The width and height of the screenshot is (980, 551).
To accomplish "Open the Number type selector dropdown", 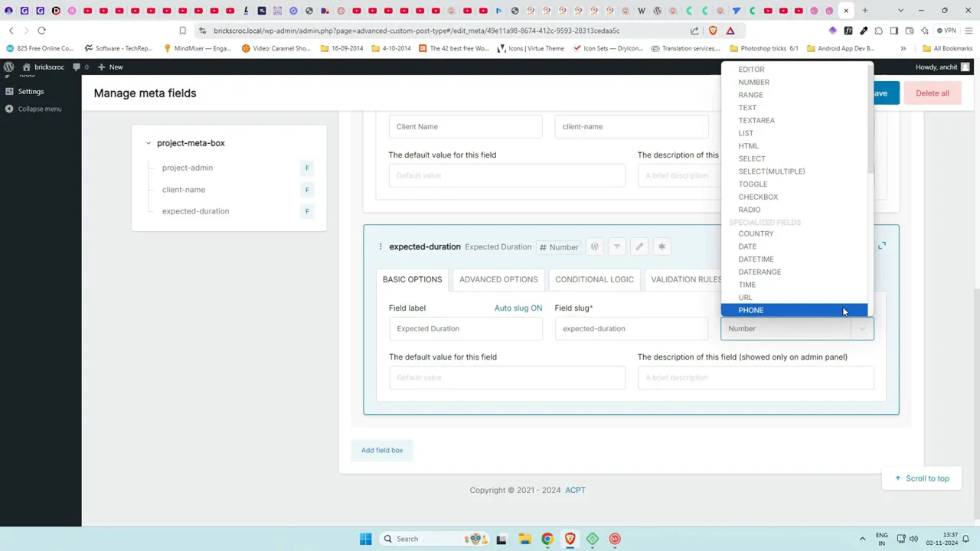I will pos(796,328).
